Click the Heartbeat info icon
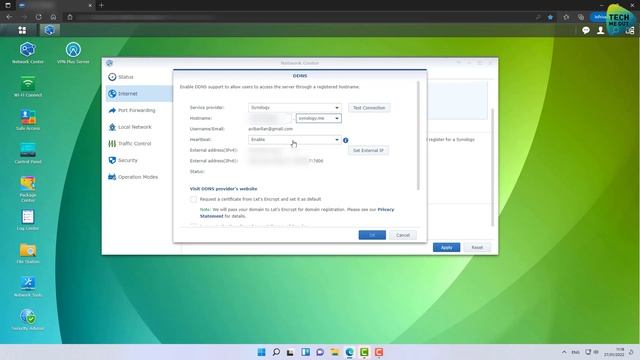 (x=346, y=140)
